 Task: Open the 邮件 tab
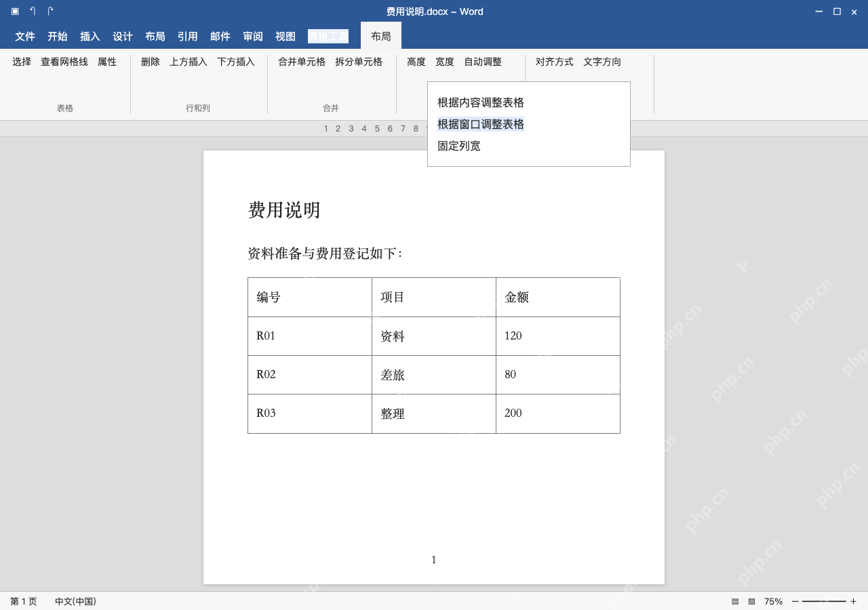click(220, 37)
